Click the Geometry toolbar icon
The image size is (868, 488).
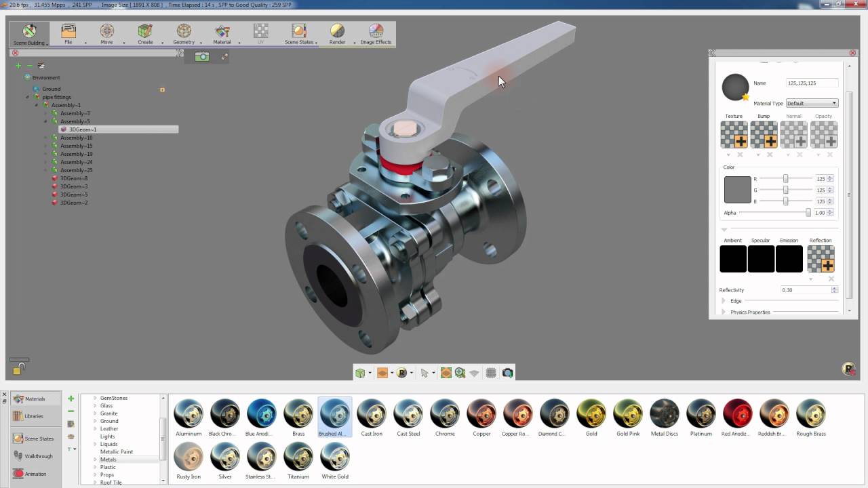[184, 34]
